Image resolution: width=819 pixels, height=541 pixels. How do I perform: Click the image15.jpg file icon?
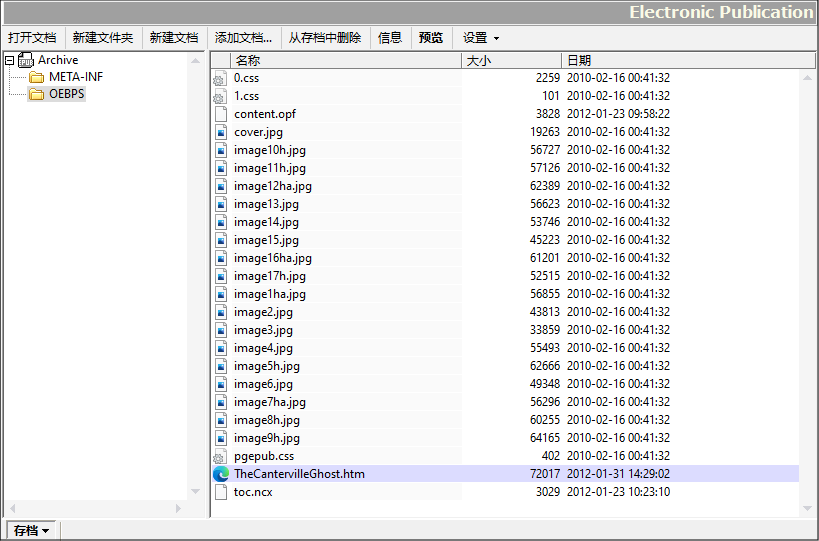click(220, 240)
